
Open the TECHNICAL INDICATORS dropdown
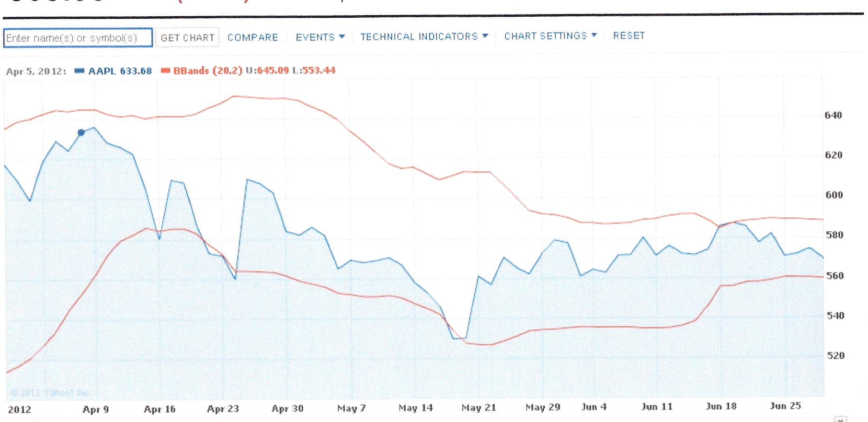pos(424,37)
